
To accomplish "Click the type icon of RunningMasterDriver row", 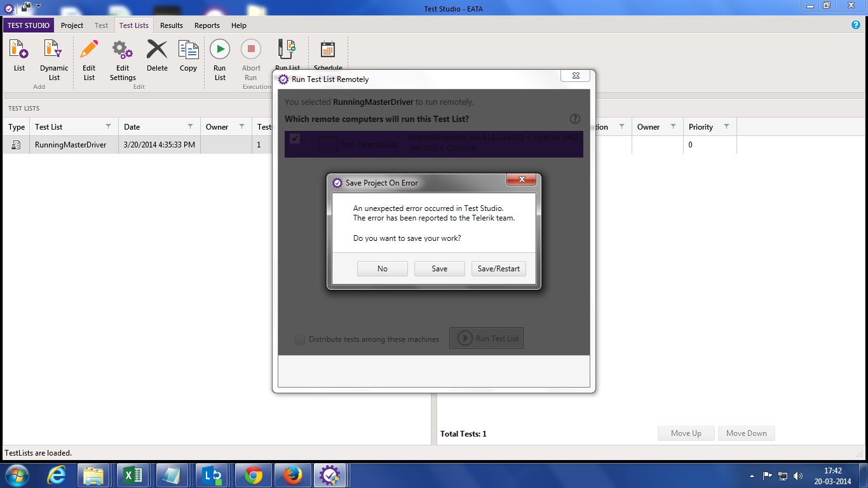I will [x=16, y=145].
